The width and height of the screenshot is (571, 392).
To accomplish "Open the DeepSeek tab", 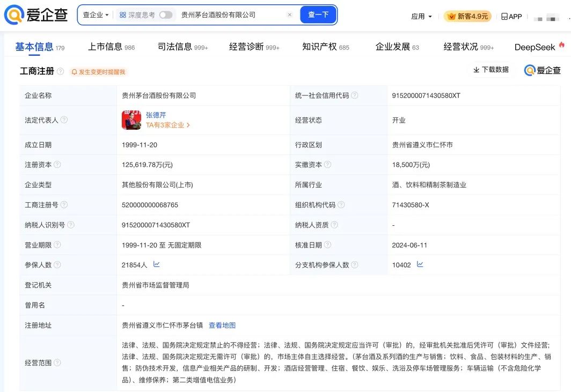I will [x=539, y=47].
